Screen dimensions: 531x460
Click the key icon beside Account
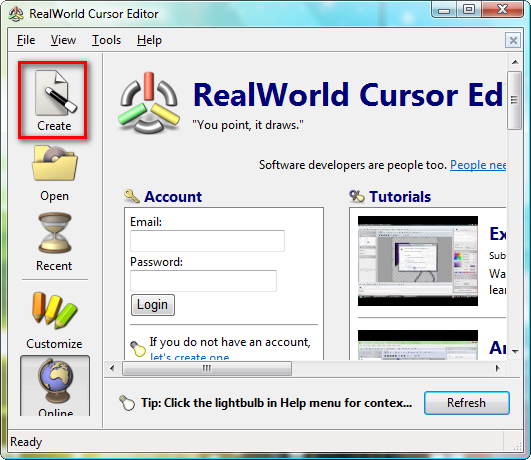pyautogui.click(x=132, y=196)
